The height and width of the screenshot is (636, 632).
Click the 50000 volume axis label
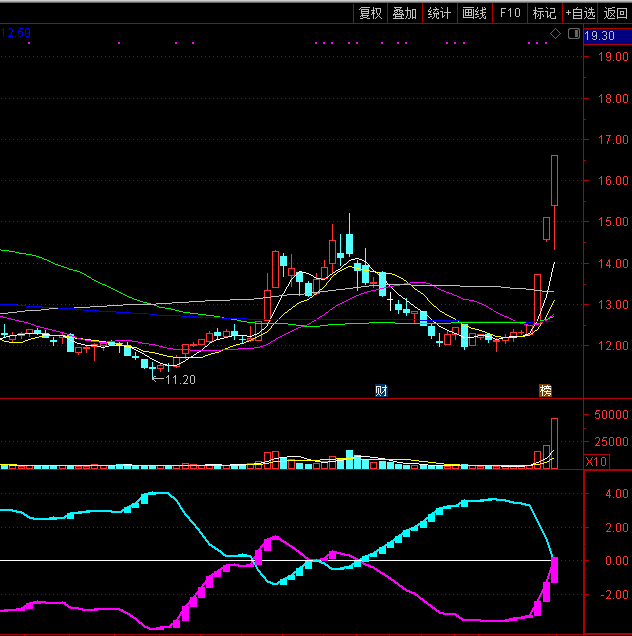[611, 415]
